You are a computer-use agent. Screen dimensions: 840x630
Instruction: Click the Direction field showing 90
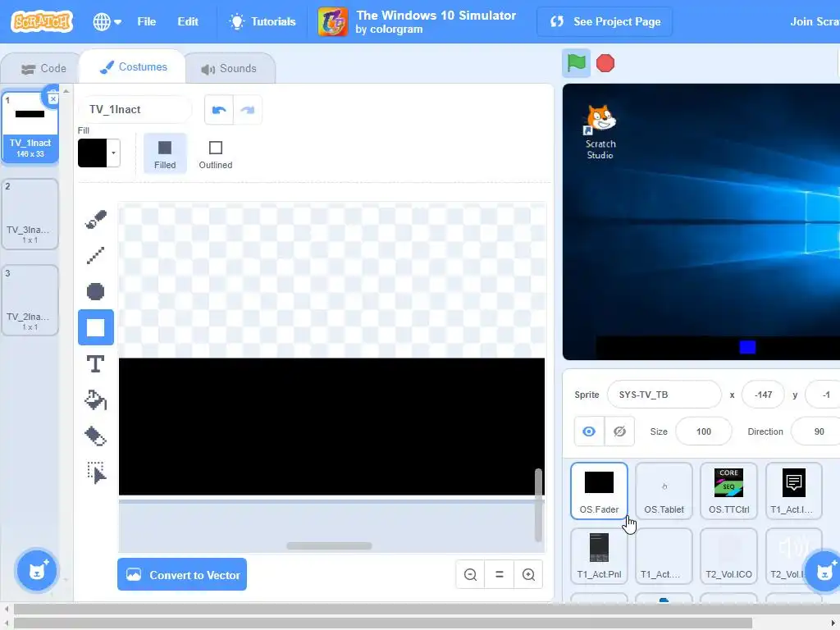(x=816, y=431)
